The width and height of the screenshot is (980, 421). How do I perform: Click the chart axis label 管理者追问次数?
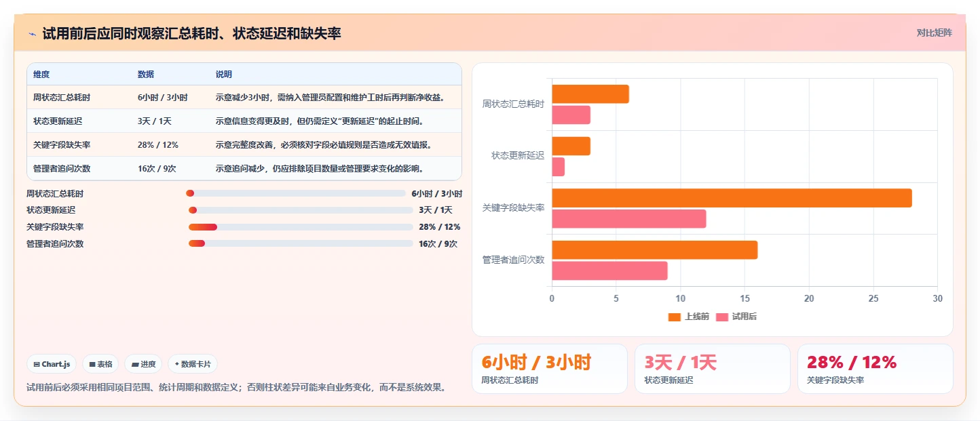513,260
